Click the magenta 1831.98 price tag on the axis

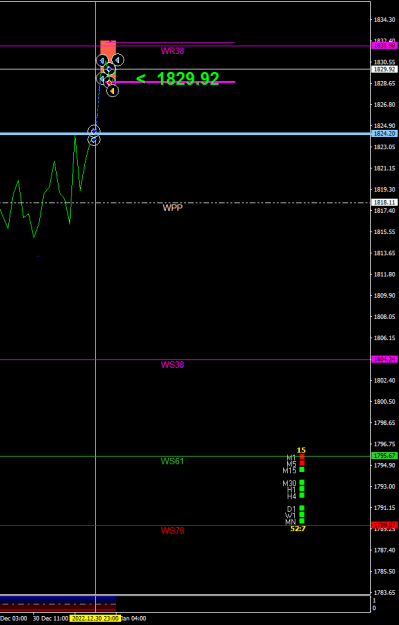click(x=385, y=46)
